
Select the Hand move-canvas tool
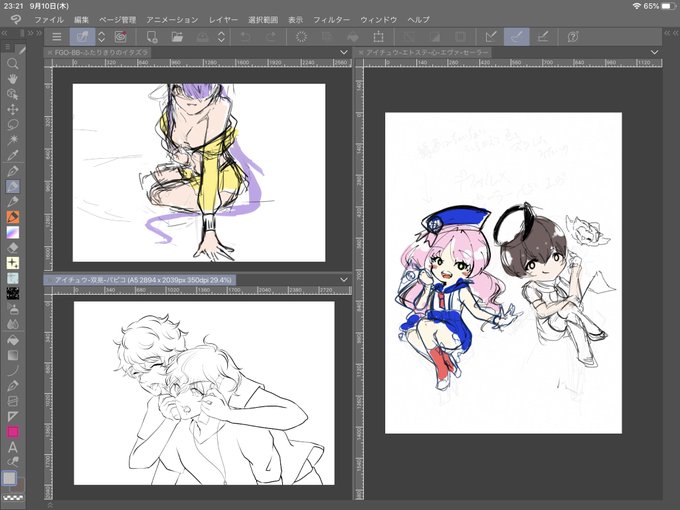point(13,79)
